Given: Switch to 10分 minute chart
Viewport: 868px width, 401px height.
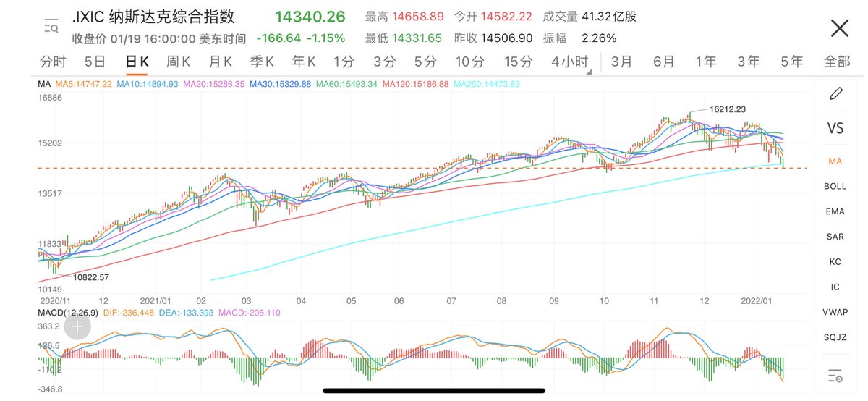Looking at the screenshot, I should click(x=470, y=62).
